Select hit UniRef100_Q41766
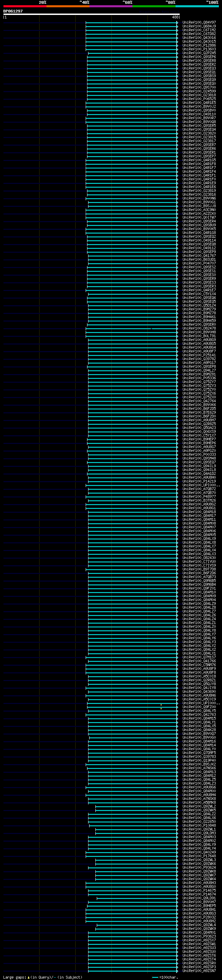 [199, 661]
